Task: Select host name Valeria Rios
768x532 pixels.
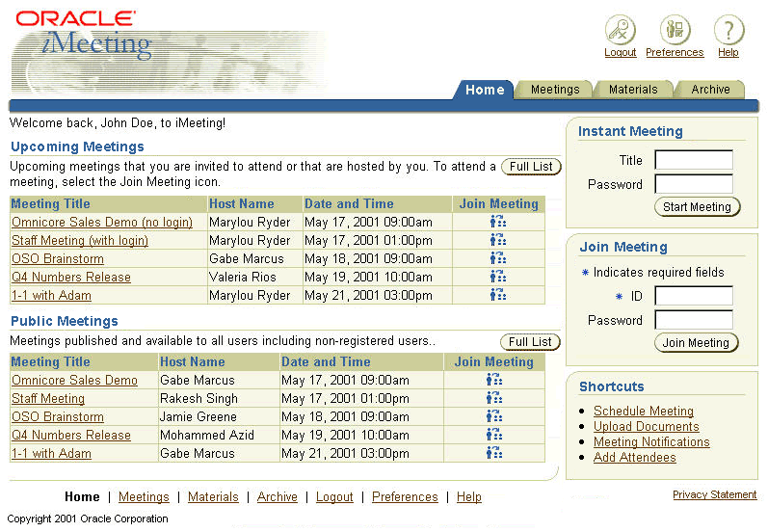Action: coord(243,278)
